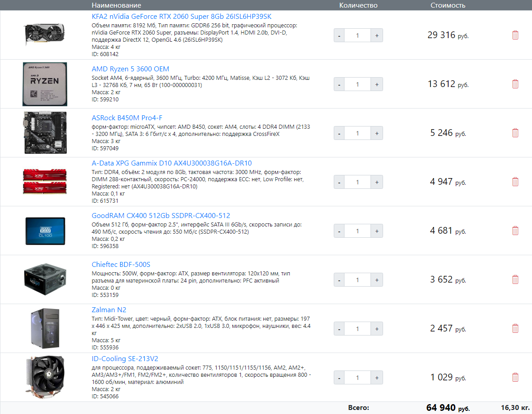Click the Zalman N2 case thumbnail
The image size is (532, 414).
pos(45,328)
